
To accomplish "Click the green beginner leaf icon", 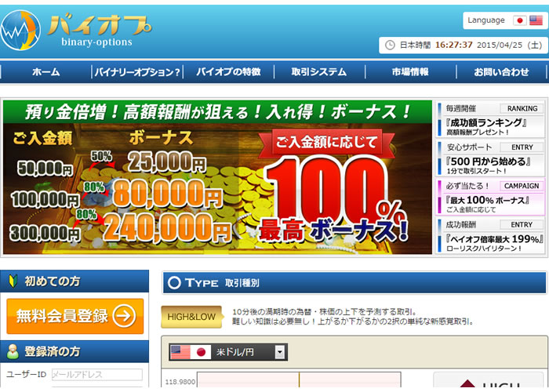I will [x=12, y=281].
